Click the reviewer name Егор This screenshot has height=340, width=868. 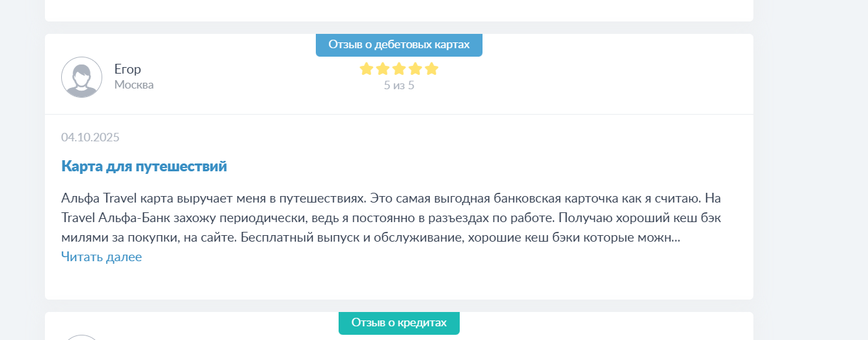128,69
